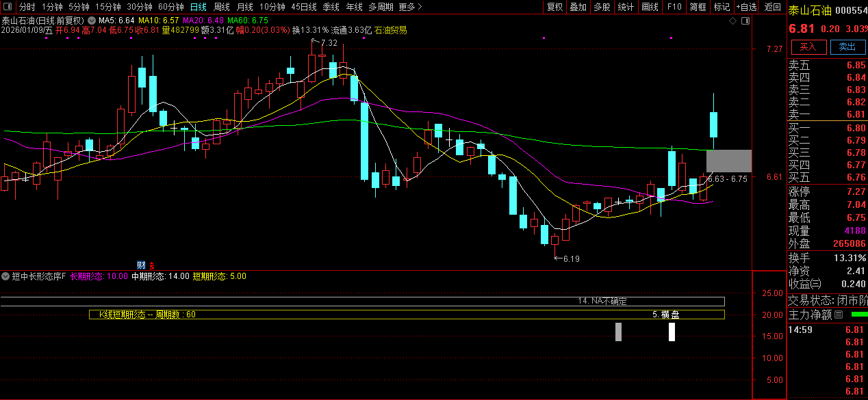Viewport: 868px width, 400px height.
Task: Click the 14. NA不确定 bar label
Action: (x=602, y=301)
